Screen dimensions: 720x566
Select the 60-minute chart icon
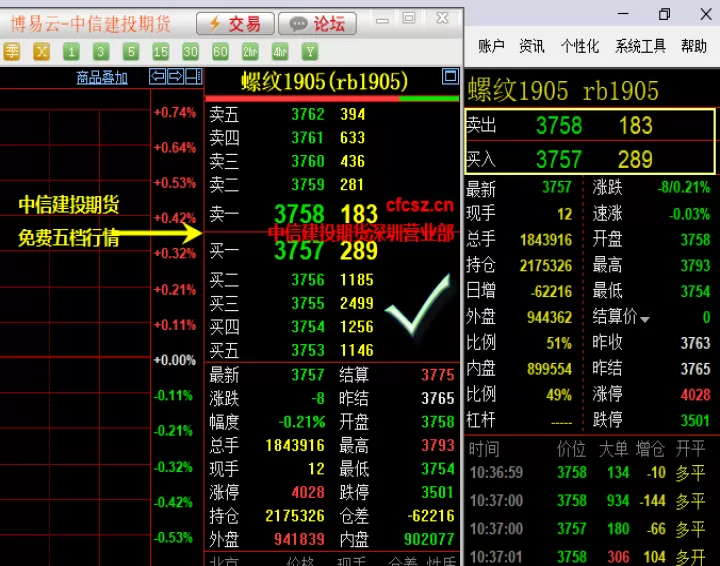(220, 51)
